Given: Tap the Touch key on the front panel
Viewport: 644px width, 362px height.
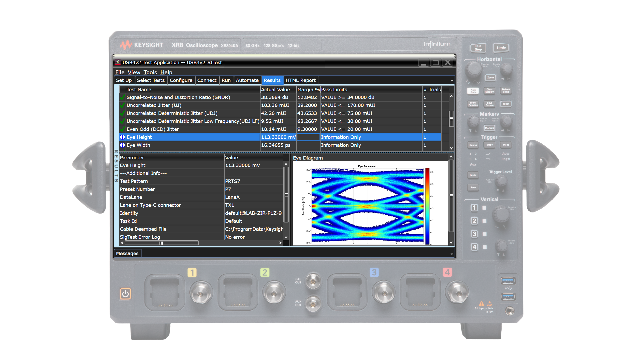Looking at the screenshot, I should 506,104.
